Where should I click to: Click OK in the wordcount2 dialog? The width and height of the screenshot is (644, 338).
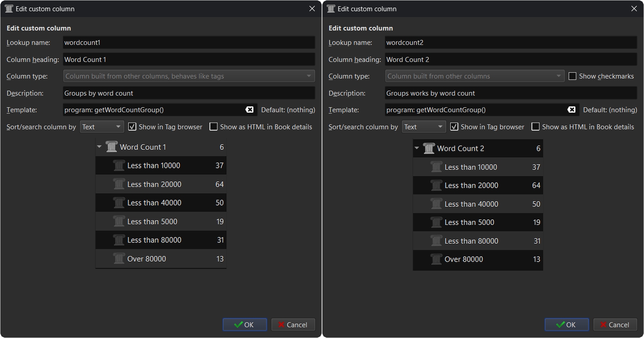(567, 325)
